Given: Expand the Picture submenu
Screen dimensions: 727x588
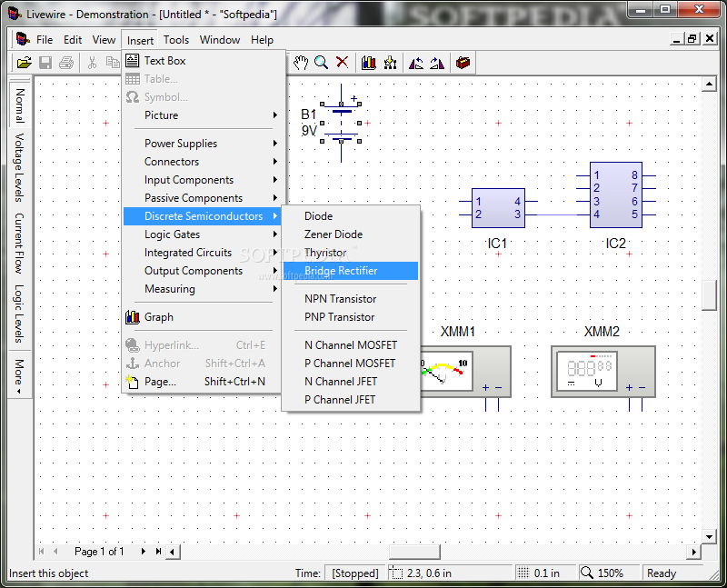Looking at the screenshot, I should click(204, 115).
